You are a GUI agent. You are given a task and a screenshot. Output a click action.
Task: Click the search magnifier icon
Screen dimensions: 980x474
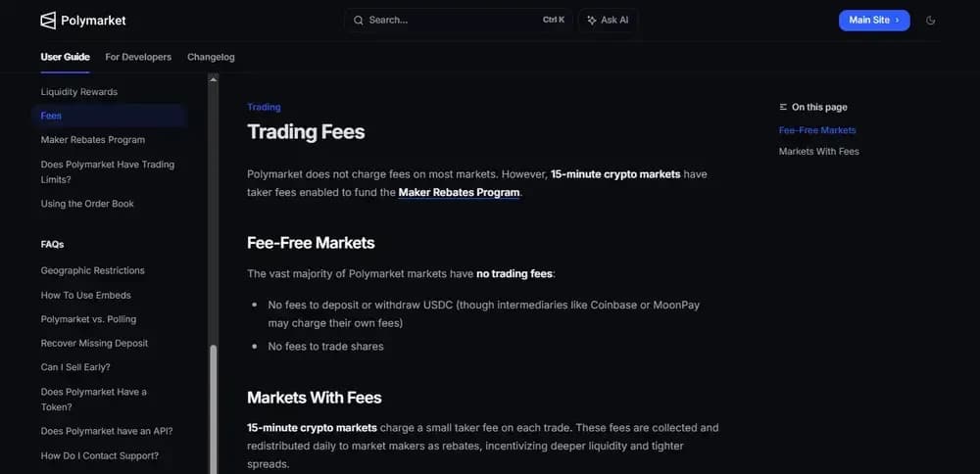(x=359, y=21)
